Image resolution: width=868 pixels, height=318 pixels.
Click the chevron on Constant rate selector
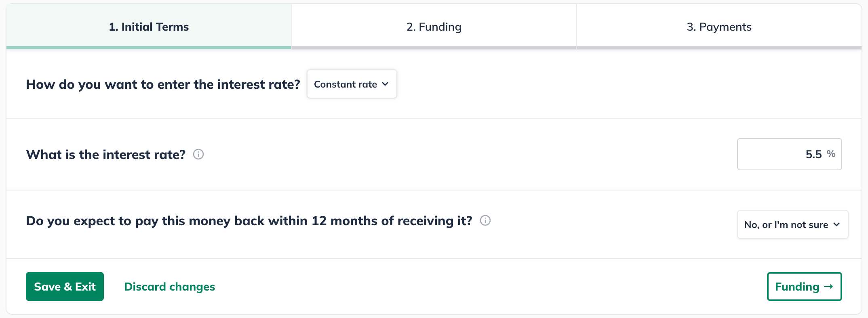tap(385, 84)
